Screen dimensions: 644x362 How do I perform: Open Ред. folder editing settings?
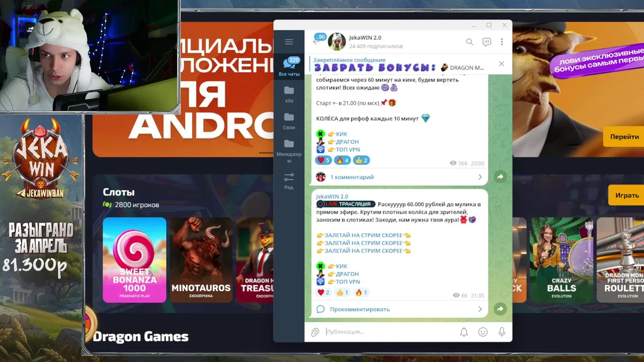point(289,182)
